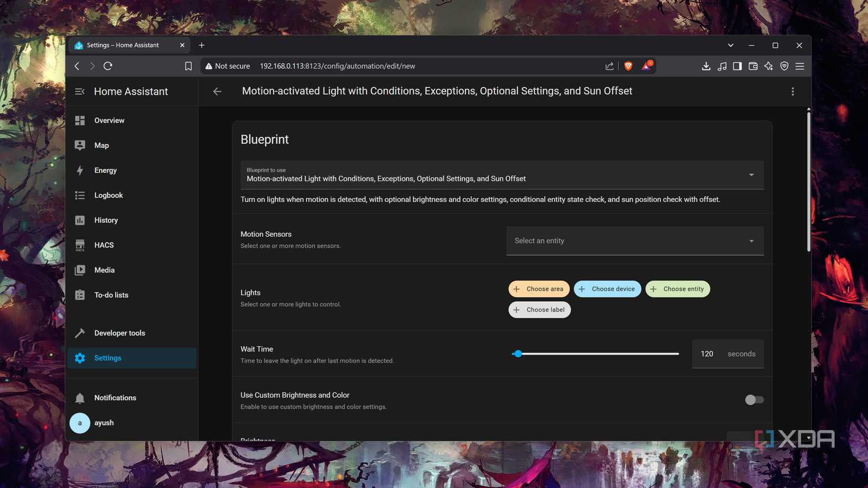Click the Choose label button
Screen dimensions: 868x488
click(x=539, y=310)
